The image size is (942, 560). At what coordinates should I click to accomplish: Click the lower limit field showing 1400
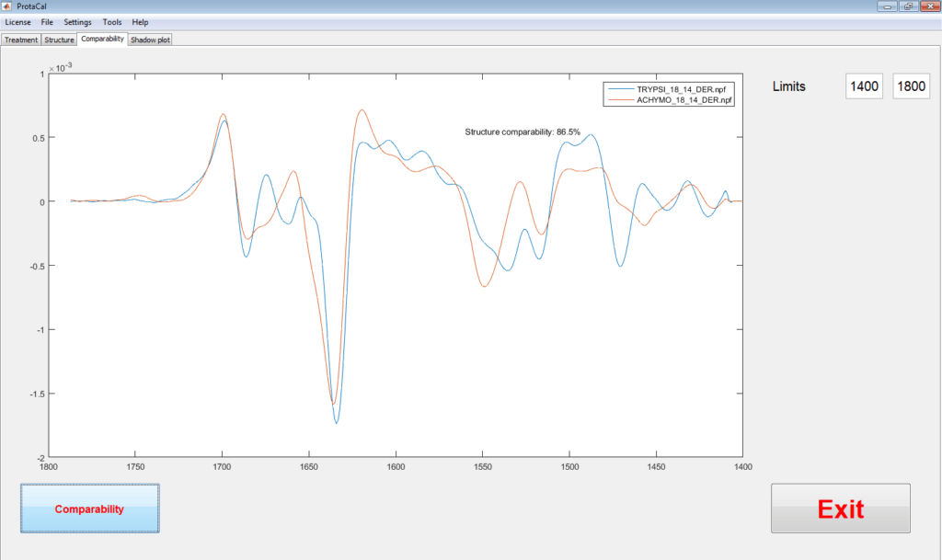pyautogui.click(x=864, y=86)
